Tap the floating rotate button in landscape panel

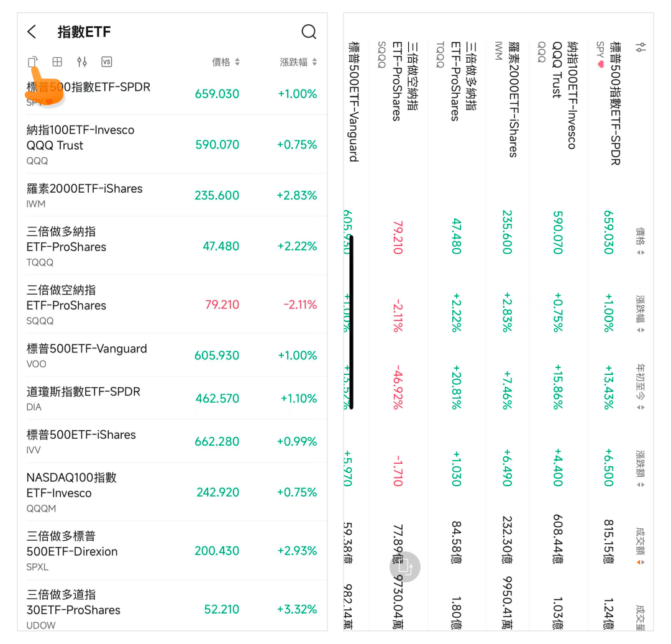click(405, 567)
